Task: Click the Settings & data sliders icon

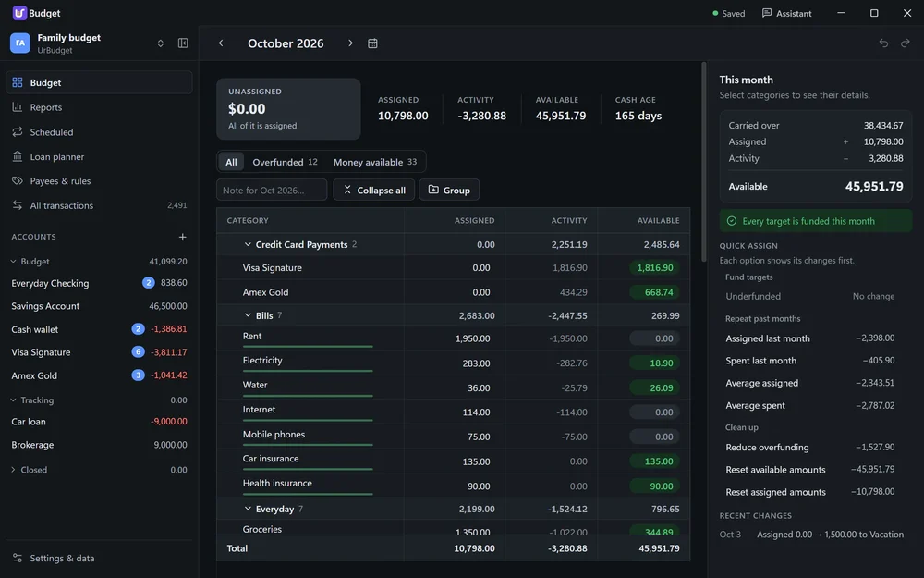Action: click(x=17, y=558)
